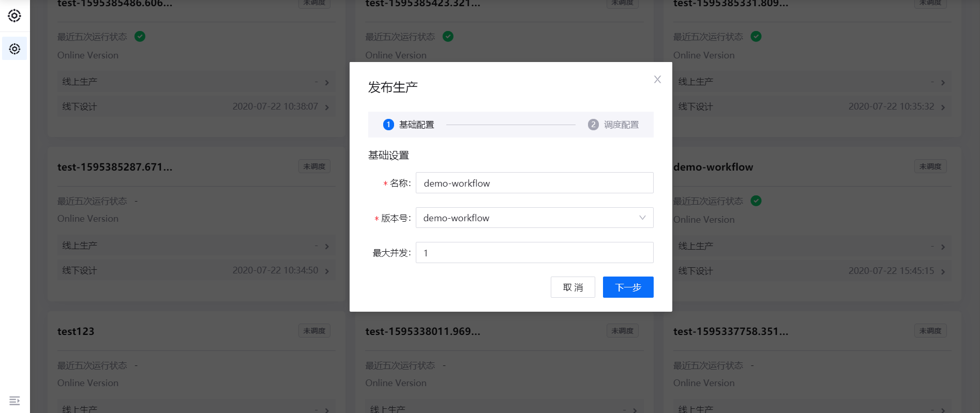This screenshot has width=980, height=413.
Task: Expand 线上生产 chevron on demo-workflow card
Action: (x=943, y=247)
